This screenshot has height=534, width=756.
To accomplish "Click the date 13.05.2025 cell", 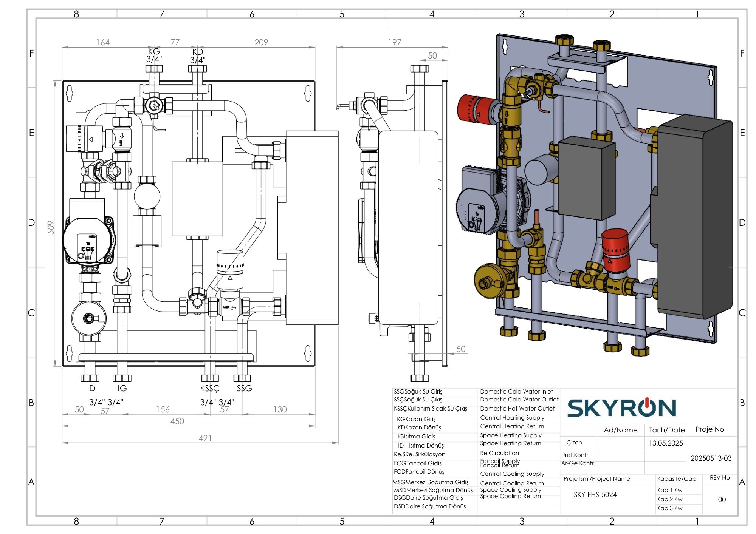I will click(666, 443).
